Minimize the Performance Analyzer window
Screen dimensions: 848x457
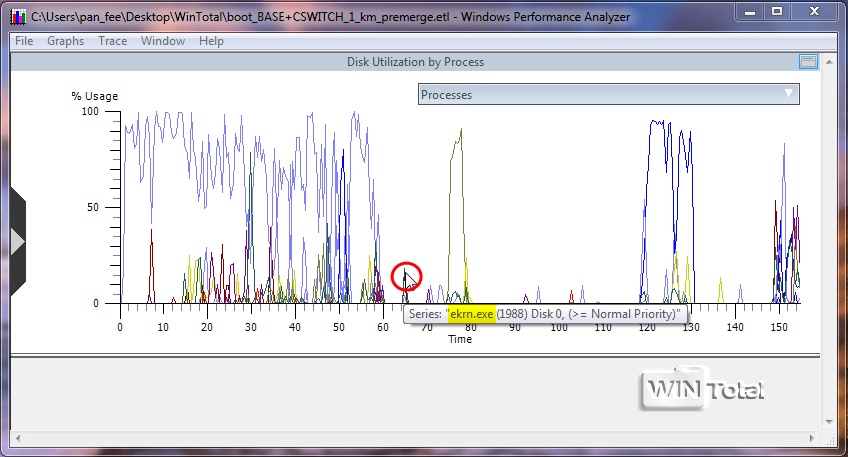750,11
